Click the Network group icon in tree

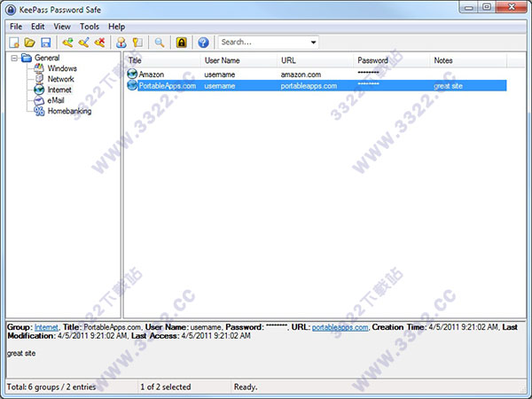(39, 79)
